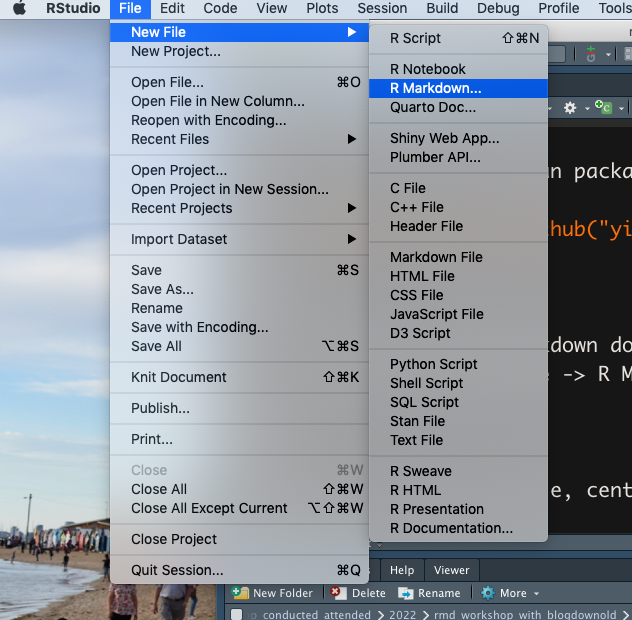Open the Profile menu
The width and height of the screenshot is (632, 620).
click(559, 8)
